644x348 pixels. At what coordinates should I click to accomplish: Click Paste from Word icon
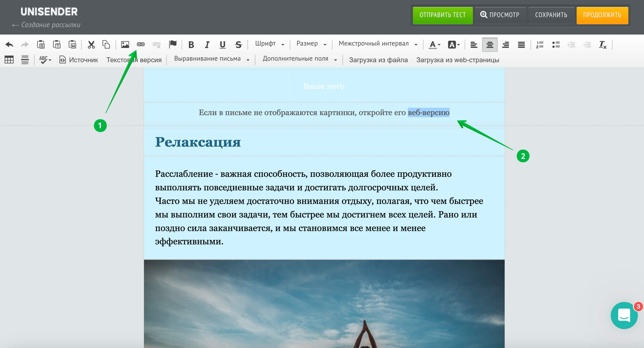[x=72, y=45]
